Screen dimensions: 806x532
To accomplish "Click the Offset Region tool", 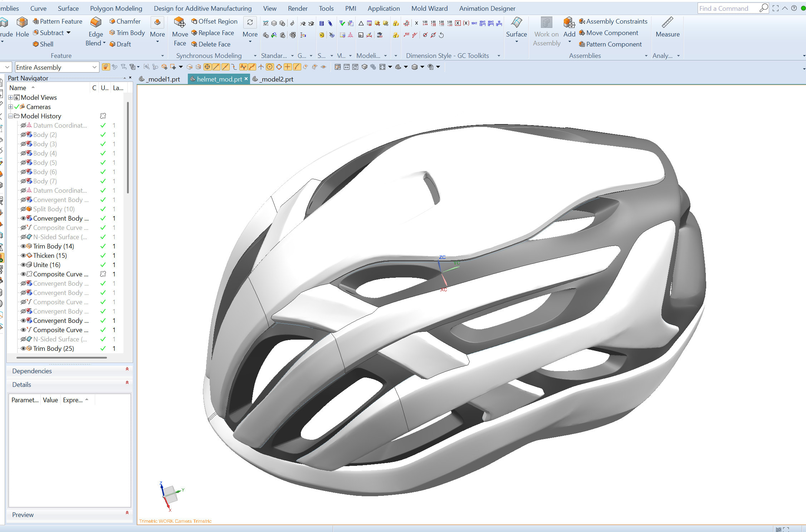I will 214,21.
